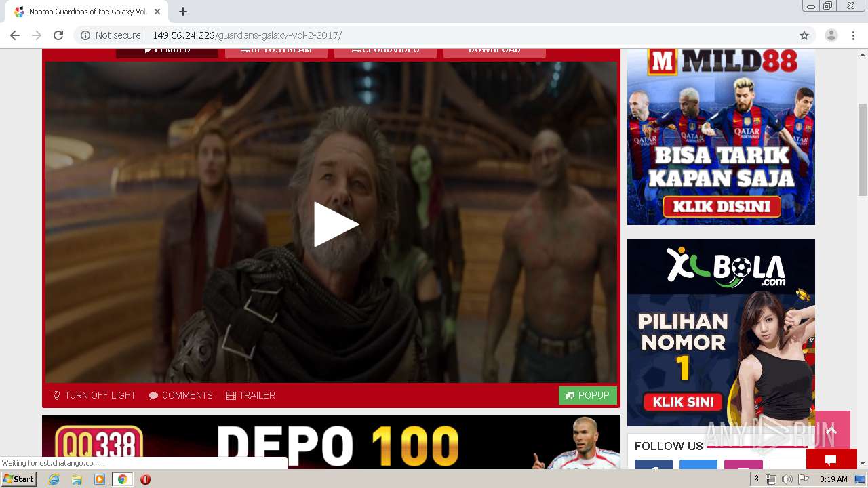Show hidden system tray icons
The width and height of the screenshot is (868, 488).
point(756,479)
